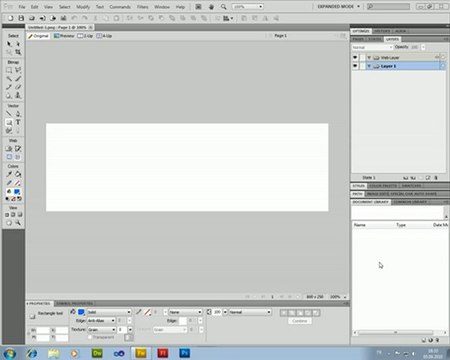
Task: Open the Normal blend mode dropdown in Properties
Action: pyautogui.click(x=250, y=312)
